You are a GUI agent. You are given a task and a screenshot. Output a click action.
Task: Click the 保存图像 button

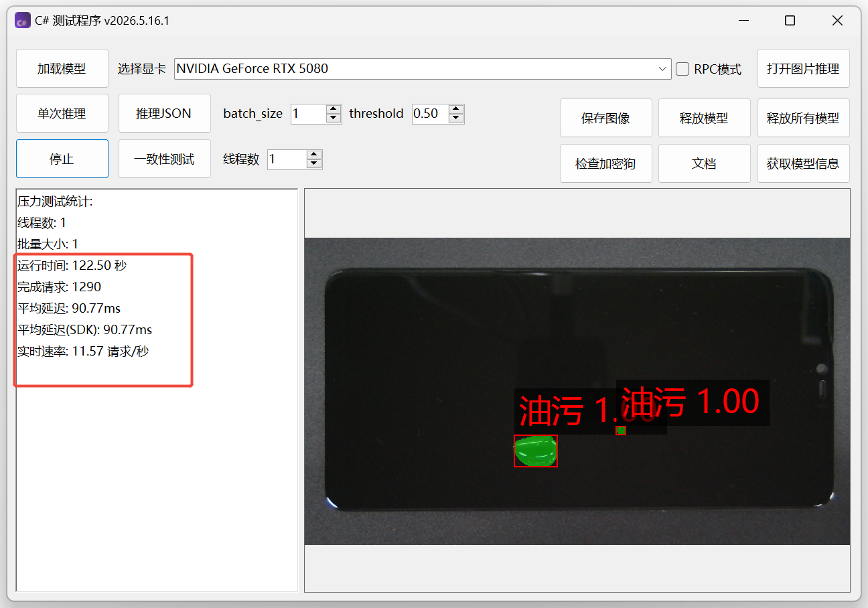[605, 118]
